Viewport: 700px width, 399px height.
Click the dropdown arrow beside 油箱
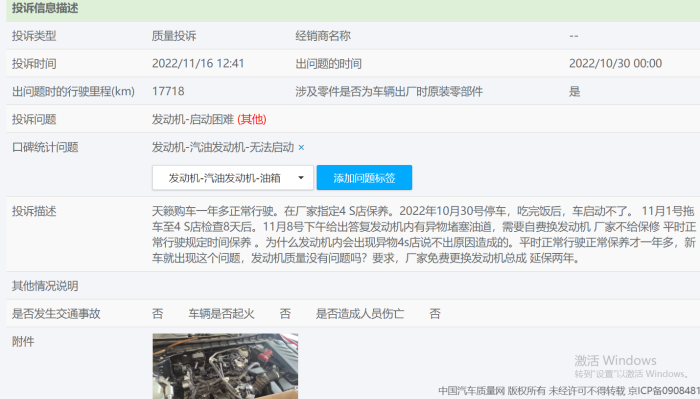301,178
